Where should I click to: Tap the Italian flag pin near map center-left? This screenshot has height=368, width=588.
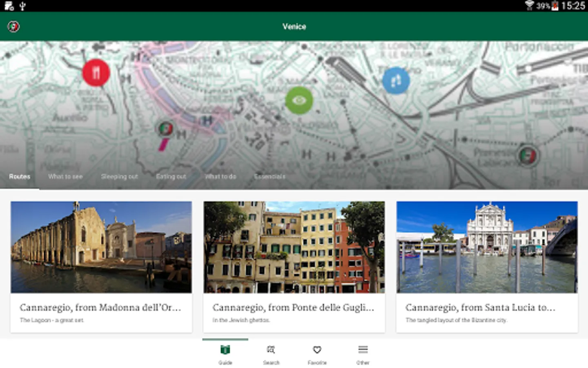165,129
